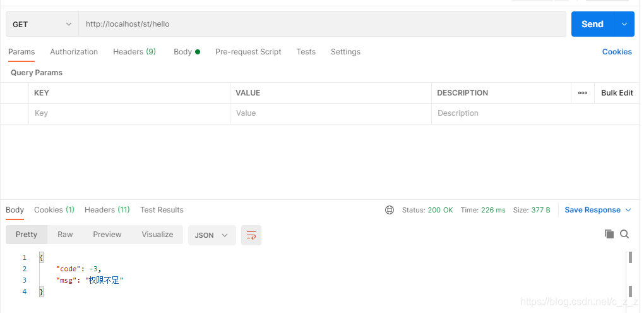644x313 pixels.
Task: Click the DESCRIPTION column header
Action: pos(462,93)
